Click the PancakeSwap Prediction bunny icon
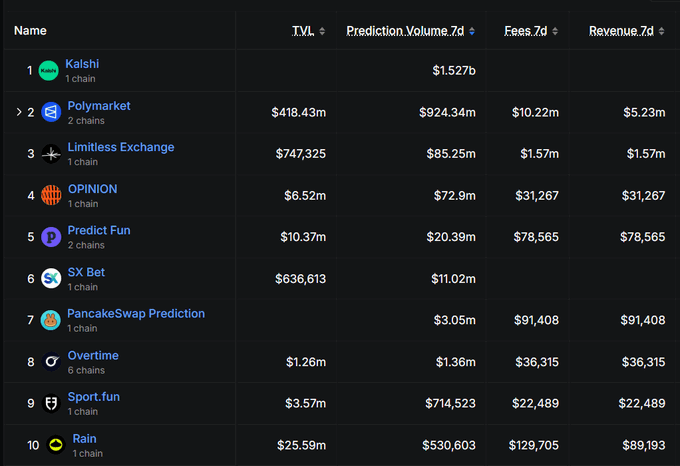 (x=51, y=320)
